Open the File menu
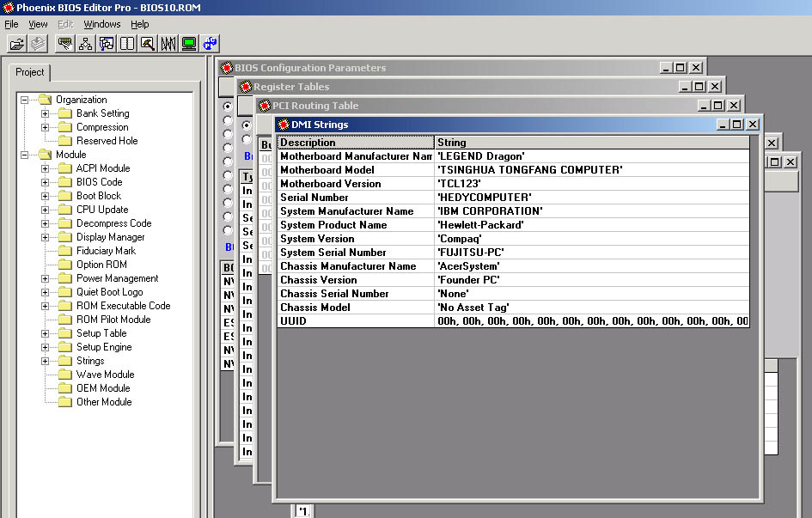This screenshot has height=518, width=812. [x=11, y=24]
